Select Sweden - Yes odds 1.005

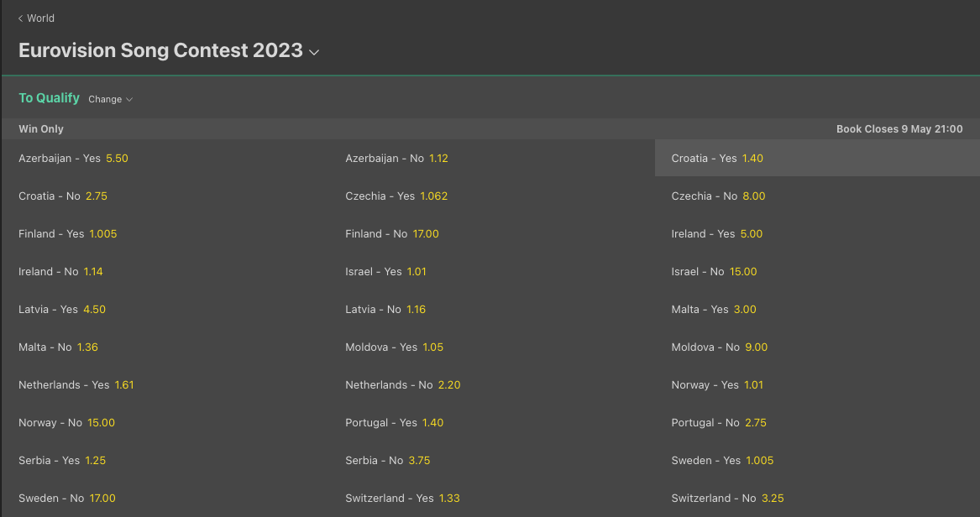[817, 460]
